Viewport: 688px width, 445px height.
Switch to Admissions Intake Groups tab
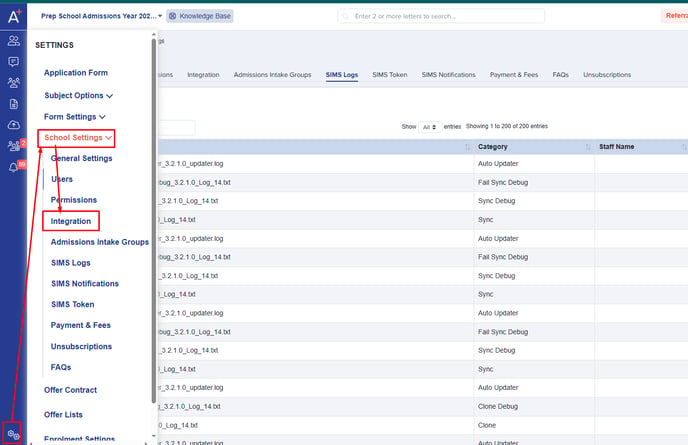coord(272,75)
